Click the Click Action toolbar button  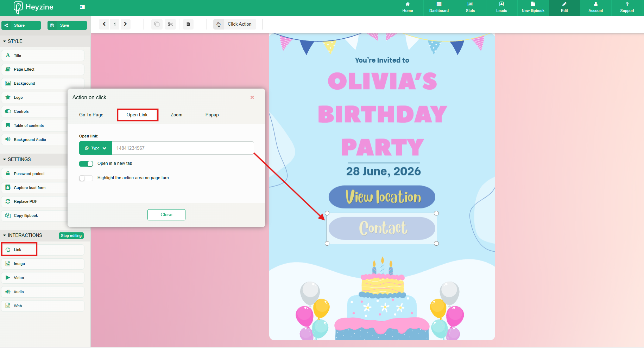tap(235, 24)
